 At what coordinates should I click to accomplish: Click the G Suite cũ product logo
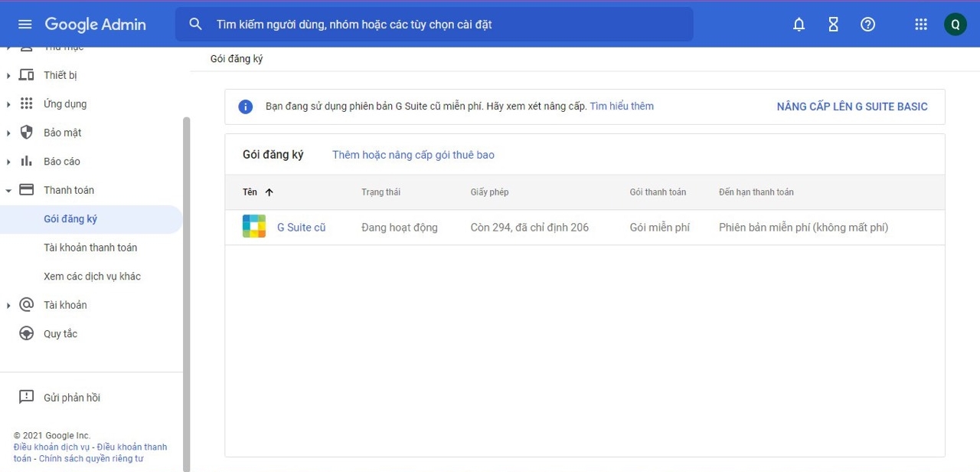[x=254, y=227]
